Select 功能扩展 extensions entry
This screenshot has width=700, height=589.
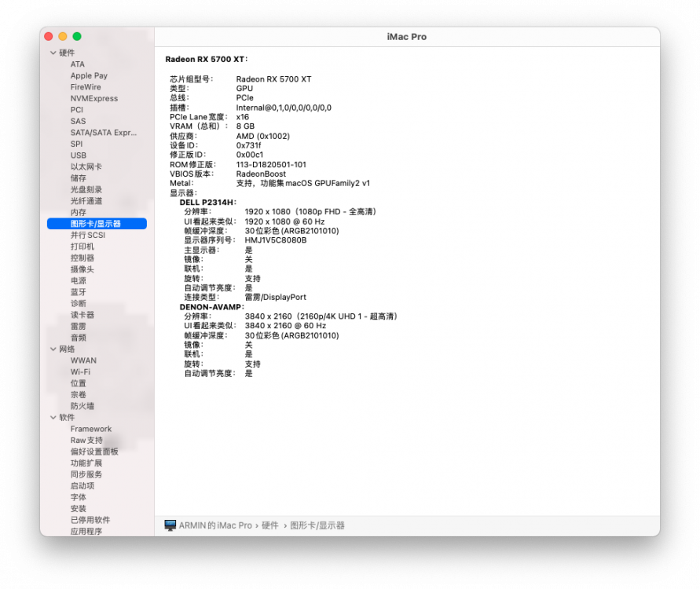pyautogui.click(x=86, y=463)
